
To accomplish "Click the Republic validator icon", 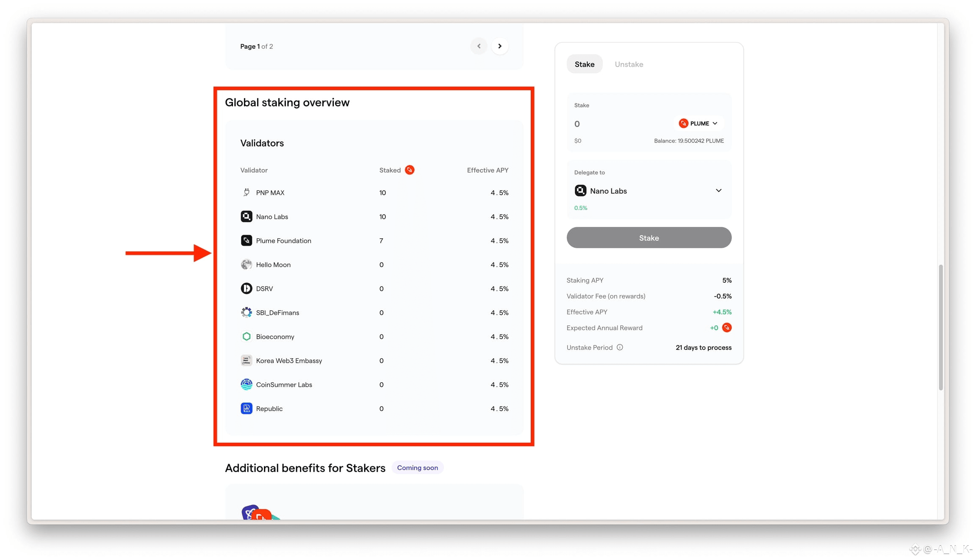I will 246,408.
